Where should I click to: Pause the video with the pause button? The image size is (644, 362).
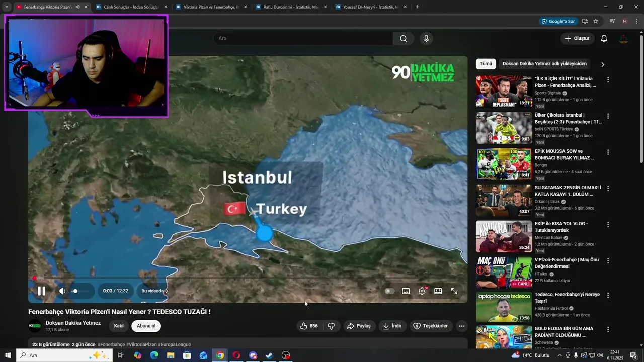tap(42, 291)
